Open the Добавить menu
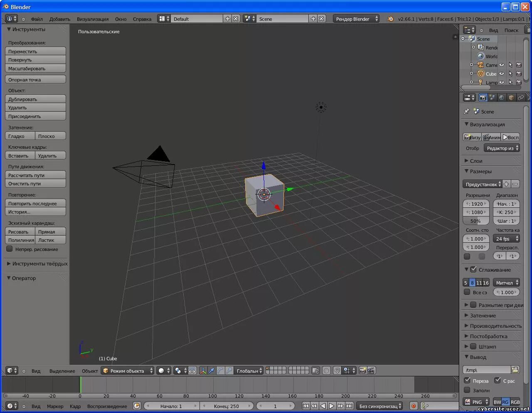This screenshot has width=532, height=413. click(60, 19)
